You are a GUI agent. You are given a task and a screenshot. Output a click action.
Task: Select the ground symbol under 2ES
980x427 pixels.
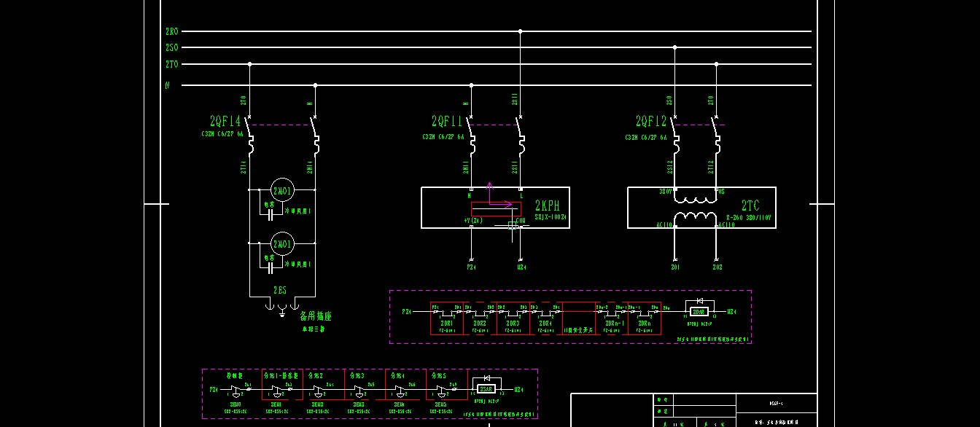tap(281, 313)
